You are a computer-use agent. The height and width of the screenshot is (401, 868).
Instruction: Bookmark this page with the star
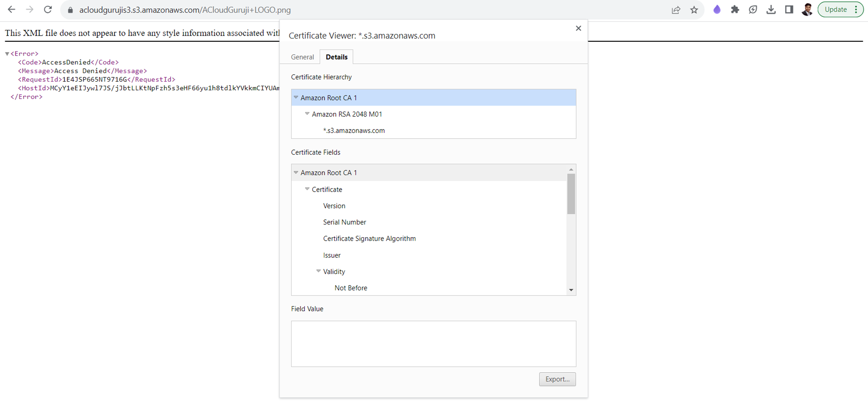pos(694,10)
